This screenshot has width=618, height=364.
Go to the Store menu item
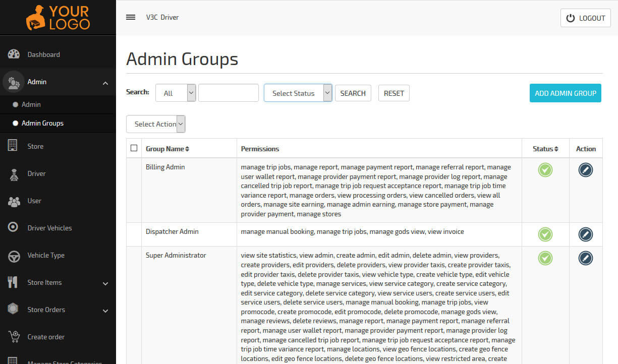click(x=35, y=146)
